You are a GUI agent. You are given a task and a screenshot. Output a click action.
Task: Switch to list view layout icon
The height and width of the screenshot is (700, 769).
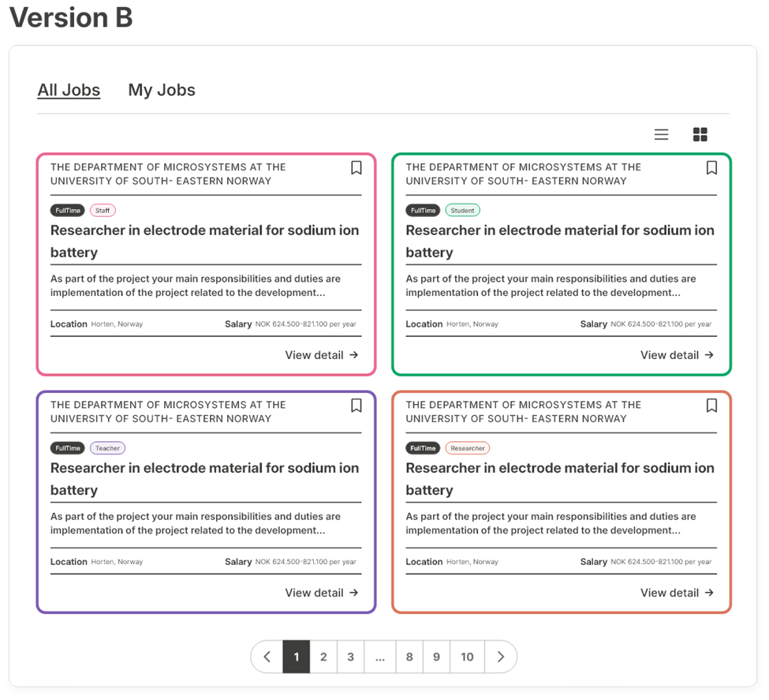(661, 134)
